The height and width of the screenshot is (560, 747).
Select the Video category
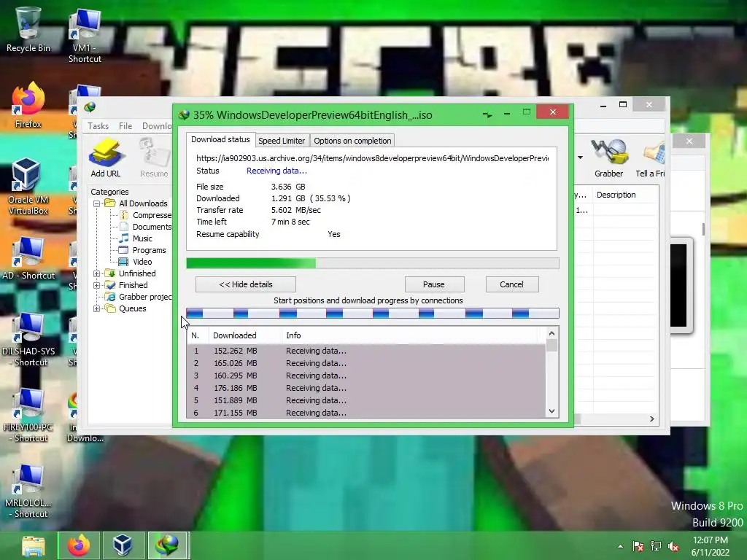pyautogui.click(x=136, y=262)
